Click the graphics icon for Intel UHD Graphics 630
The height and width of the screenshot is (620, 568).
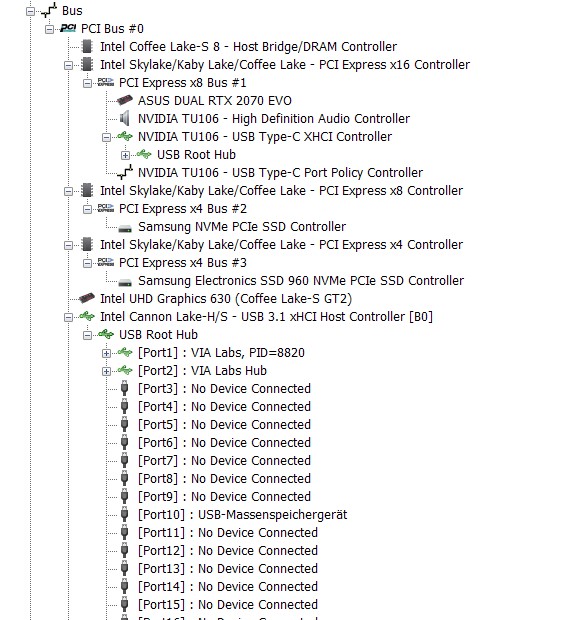click(87, 299)
